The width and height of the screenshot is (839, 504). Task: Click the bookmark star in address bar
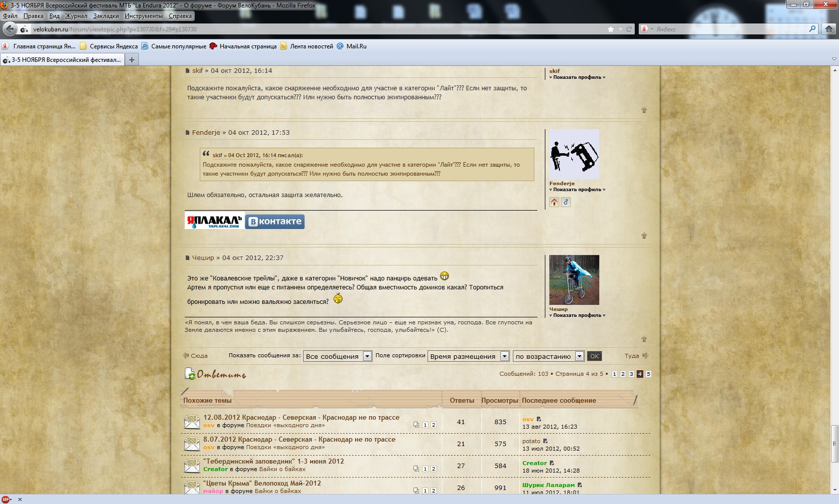(610, 29)
